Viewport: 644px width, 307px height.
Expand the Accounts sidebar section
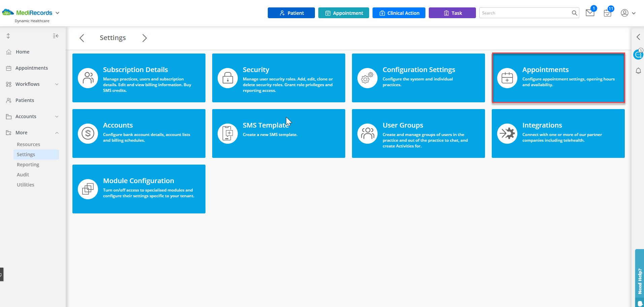click(57, 116)
